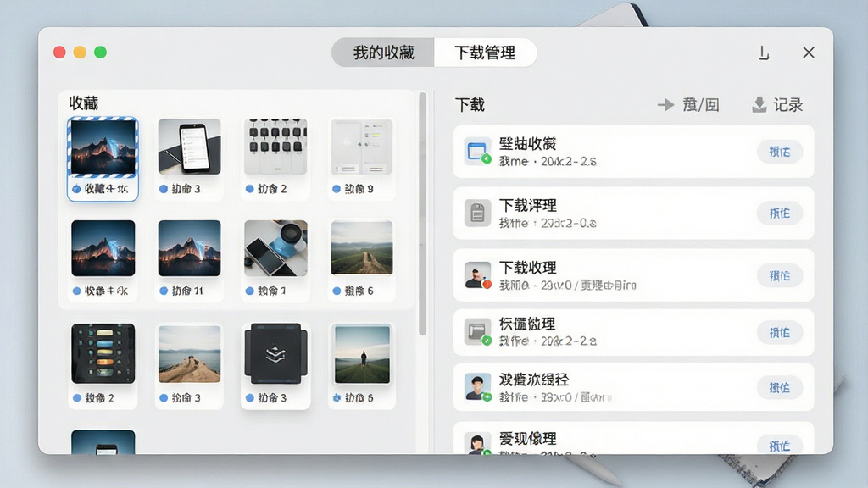Open the dark colorful list thumbnail
The image size is (868, 488).
[x=103, y=353]
